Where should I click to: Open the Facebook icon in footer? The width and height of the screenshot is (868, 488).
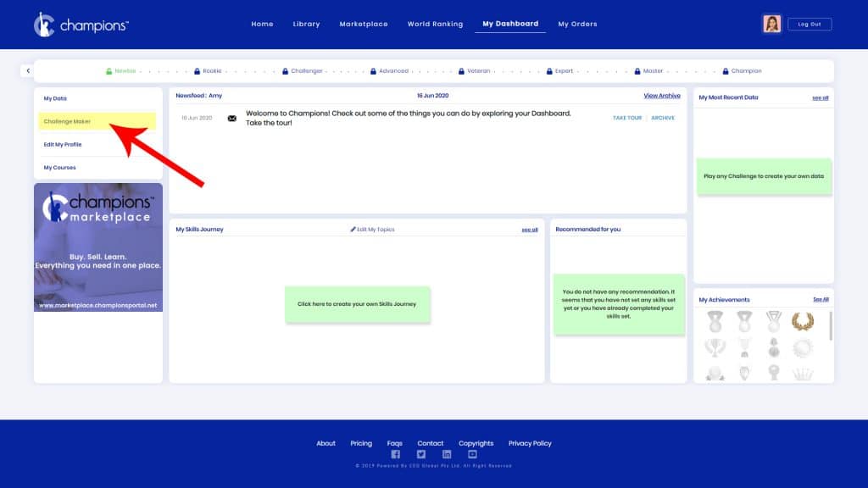coord(395,454)
